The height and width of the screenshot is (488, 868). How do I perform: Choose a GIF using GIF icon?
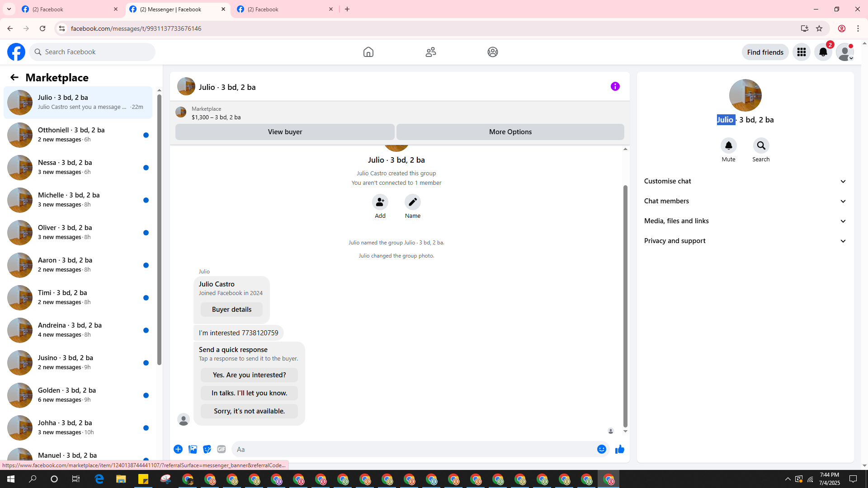pyautogui.click(x=221, y=449)
